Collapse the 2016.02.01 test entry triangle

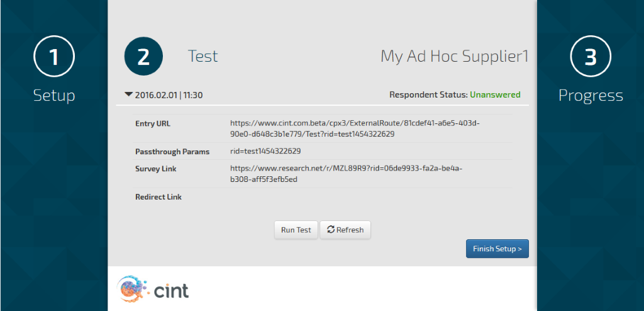(129, 94)
